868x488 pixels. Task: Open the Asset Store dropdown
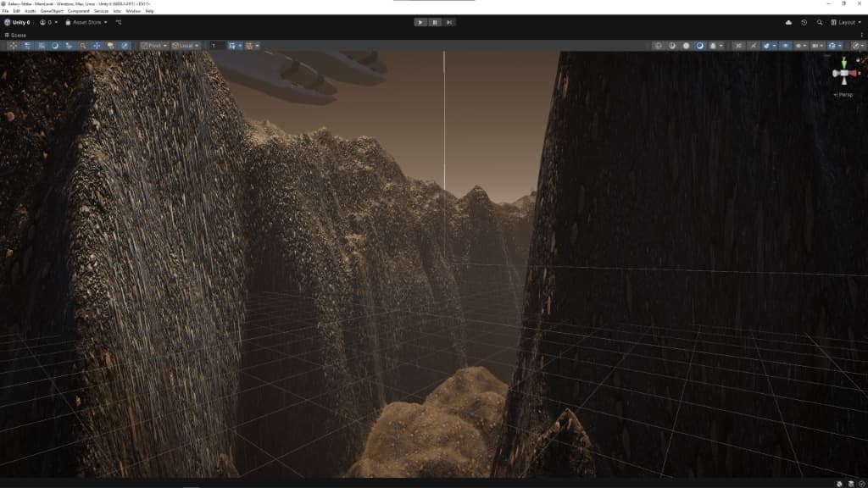pyautogui.click(x=86, y=23)
